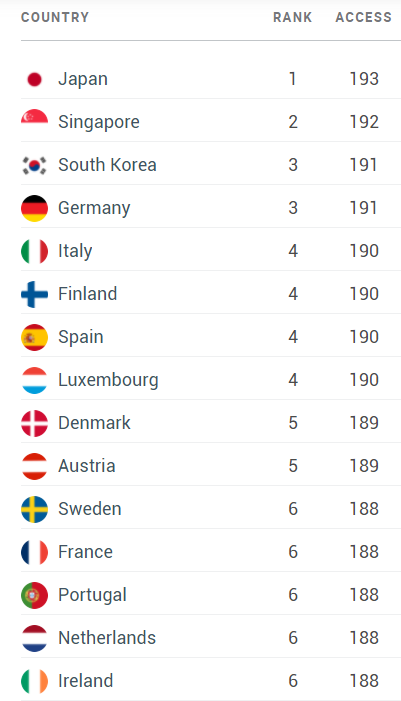Open the France country link
This screenshot has height=701, width=401.
point(85,552)
